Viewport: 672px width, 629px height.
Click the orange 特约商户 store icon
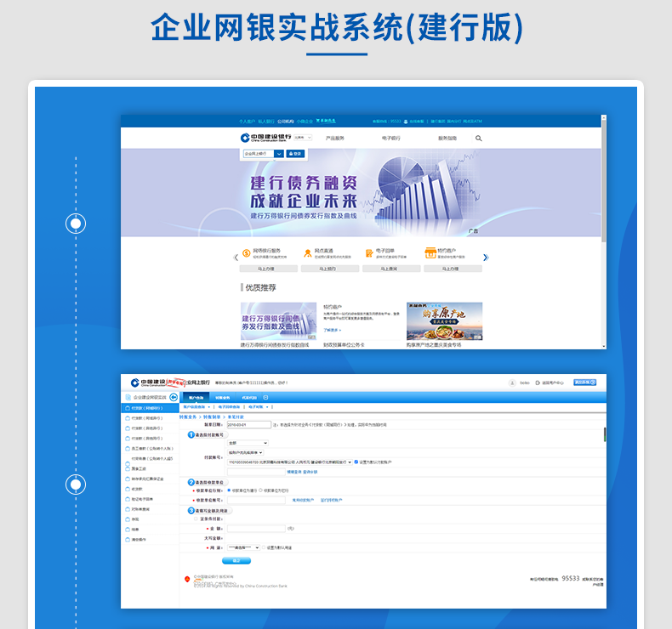point(430,252)
